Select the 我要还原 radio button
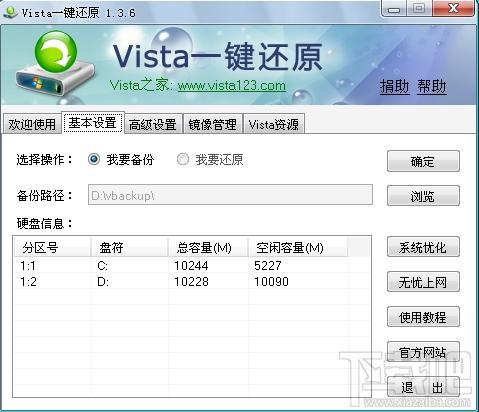This screenshot has height=412, width=479. (x=183, y=159)
